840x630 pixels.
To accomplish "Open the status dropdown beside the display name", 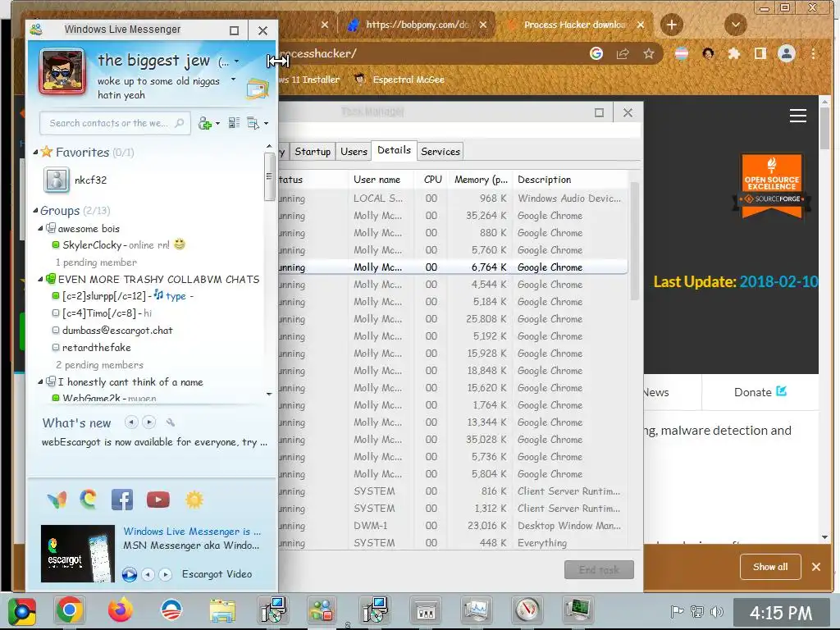I will pyautogui.click(x=237, y=62).
